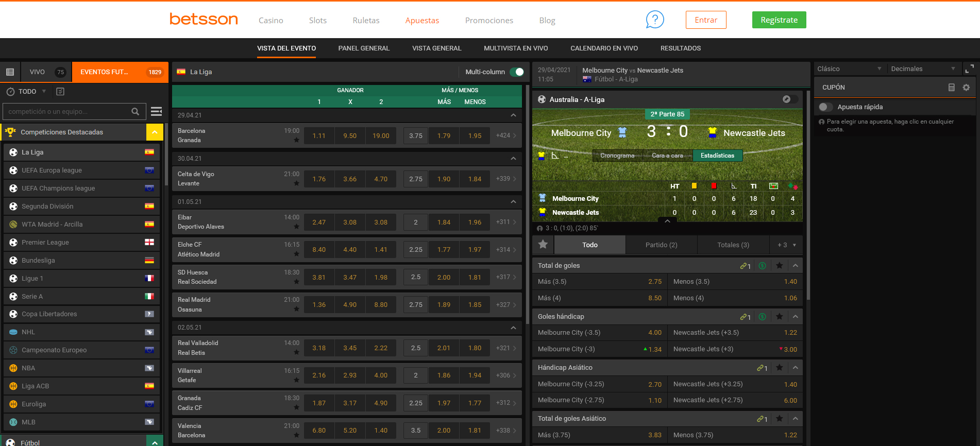This screenshot has width=980, height=446.
Task: Enable Apuesta rápida switch
Action: 826,107
